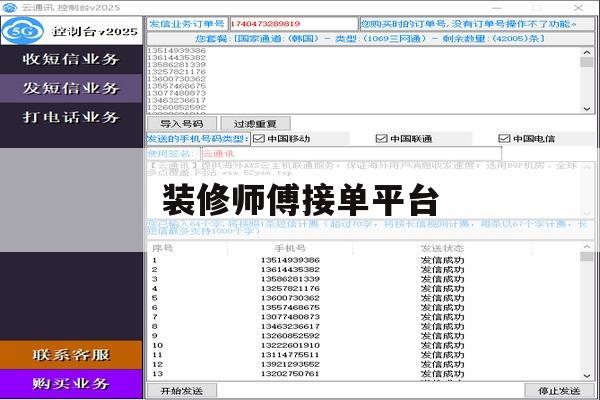600x400 pixels.
Task: Select row 5 number 13600730362 in table
Action: click(x=290, y=298)
